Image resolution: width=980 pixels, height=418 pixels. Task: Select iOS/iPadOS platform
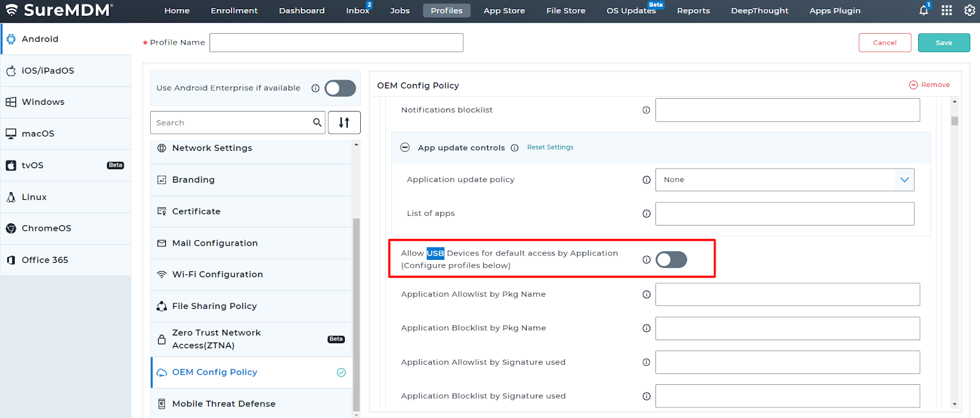(66, 70)
